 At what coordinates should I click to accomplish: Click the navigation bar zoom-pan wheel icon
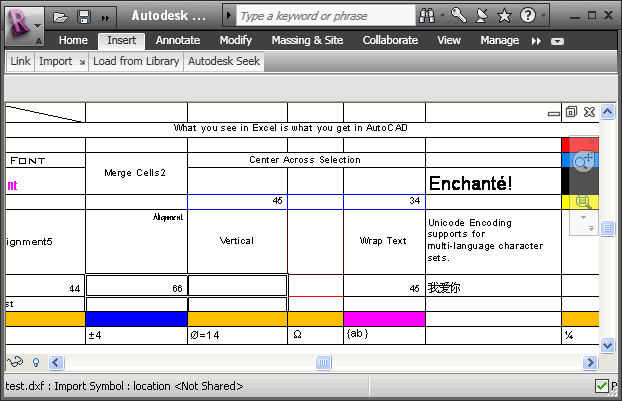pos(583,161)
